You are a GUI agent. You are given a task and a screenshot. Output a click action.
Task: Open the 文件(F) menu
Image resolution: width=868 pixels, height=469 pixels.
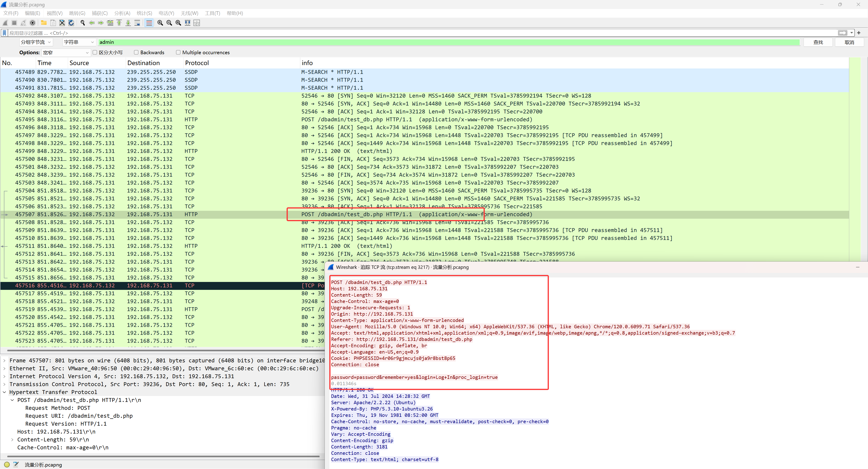tap(11, 13)
